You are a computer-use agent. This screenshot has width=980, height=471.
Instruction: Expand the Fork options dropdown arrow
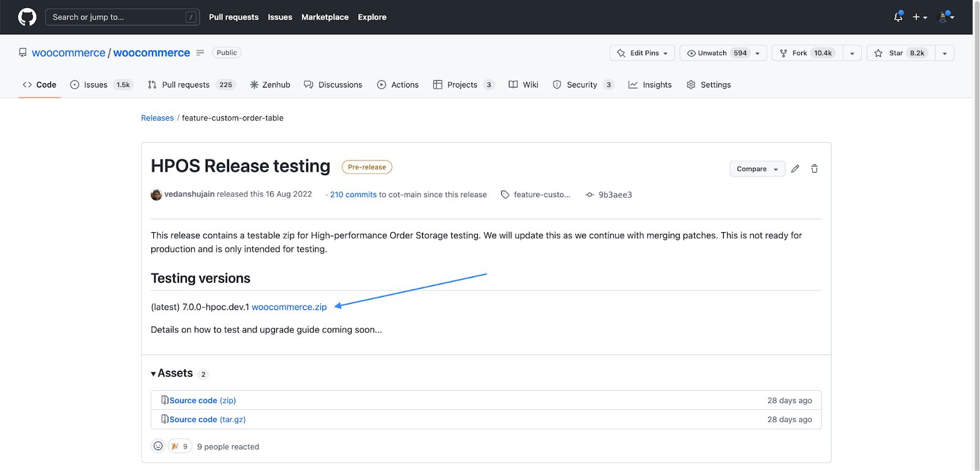tap(852, 53)
